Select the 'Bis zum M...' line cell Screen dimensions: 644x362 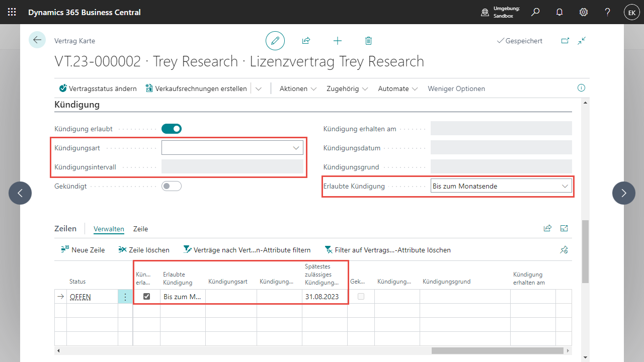click(x=183, y=297)
